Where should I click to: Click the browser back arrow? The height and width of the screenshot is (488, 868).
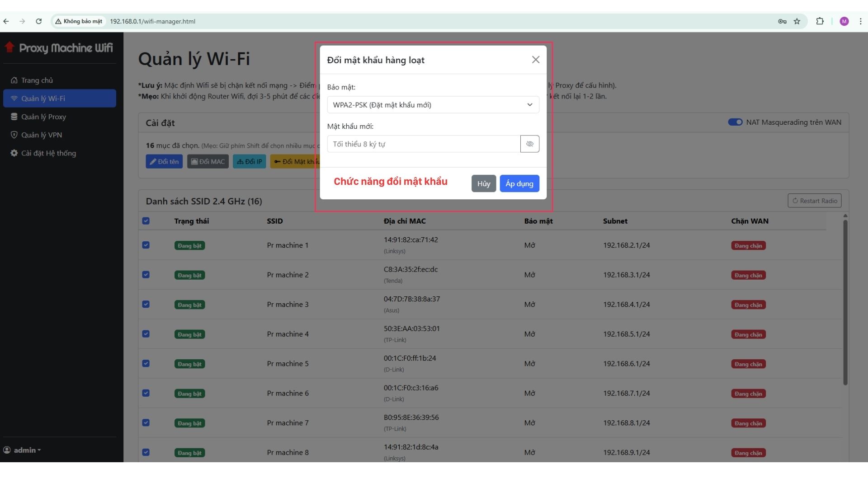(x=6, y=21)
